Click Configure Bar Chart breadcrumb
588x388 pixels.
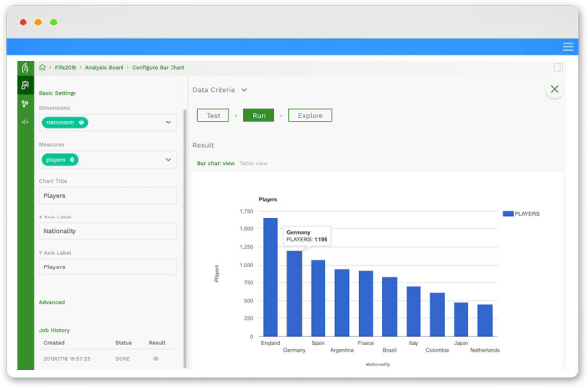pyautogui.click(x=158, y=67)
